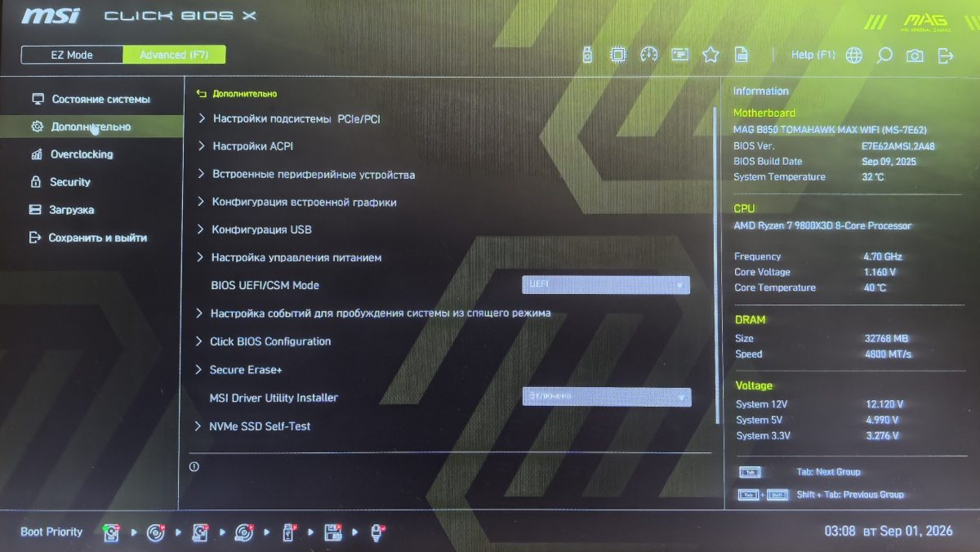Open the Overclocking menu section
980x552 pixels.
point(82,154)
